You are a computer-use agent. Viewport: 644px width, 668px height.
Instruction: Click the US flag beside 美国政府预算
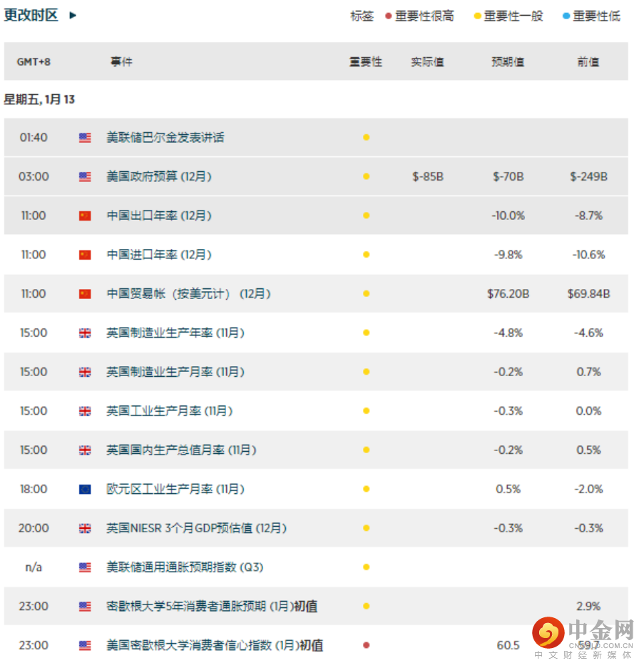click(x=85, y=177)
